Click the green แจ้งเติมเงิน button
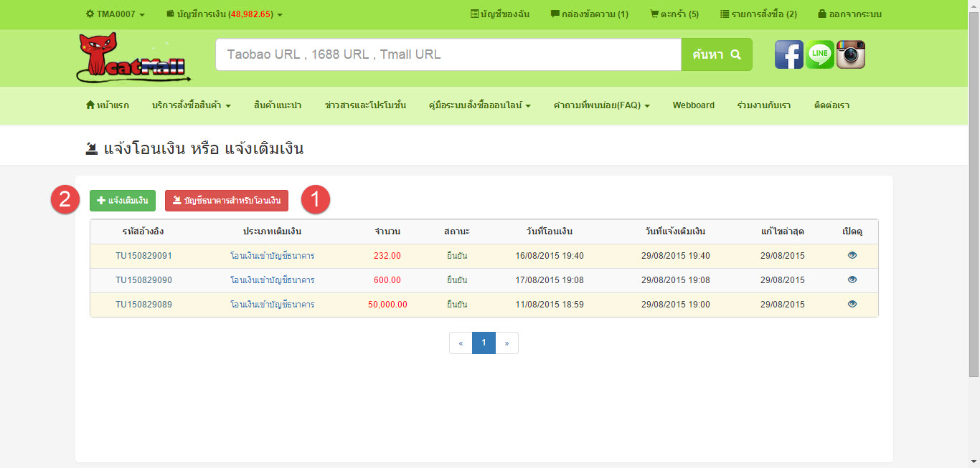Screen dimensions: 980x468 (x=122, y=201)
